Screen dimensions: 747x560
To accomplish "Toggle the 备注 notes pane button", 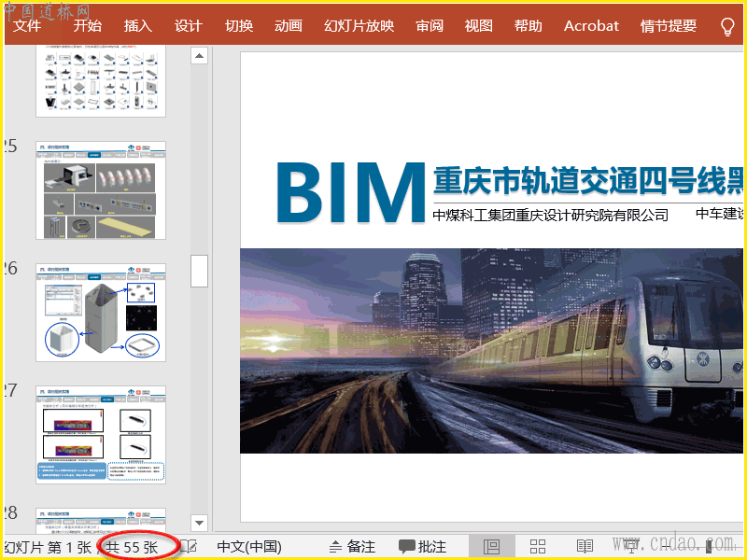I will point(353,547).
